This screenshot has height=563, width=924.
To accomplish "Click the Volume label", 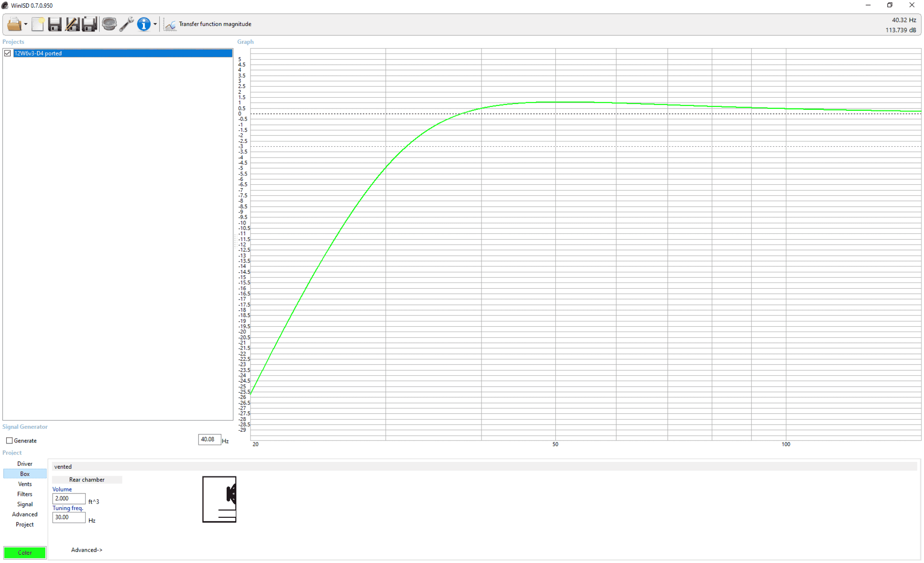I will tap(62, 490).
